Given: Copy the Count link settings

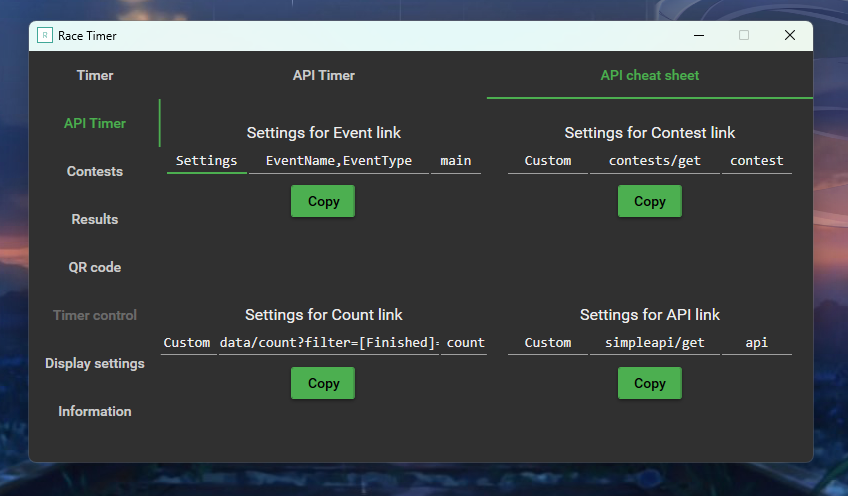Looking at the screenshot, I should click(323, 383).
